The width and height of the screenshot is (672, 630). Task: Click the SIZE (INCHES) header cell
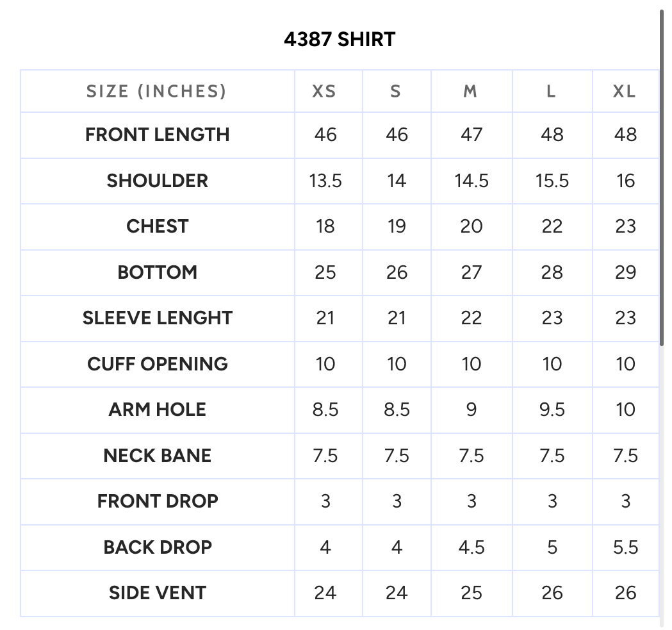156,92
